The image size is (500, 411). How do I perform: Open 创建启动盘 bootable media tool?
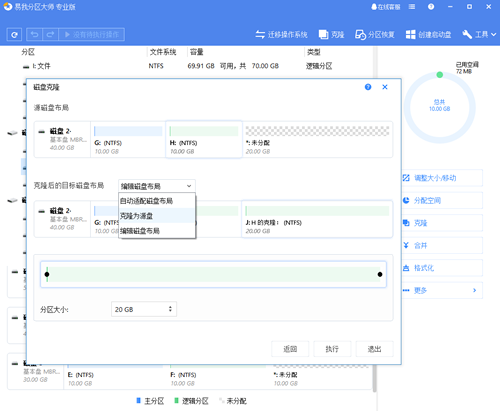tap(429, 35)
